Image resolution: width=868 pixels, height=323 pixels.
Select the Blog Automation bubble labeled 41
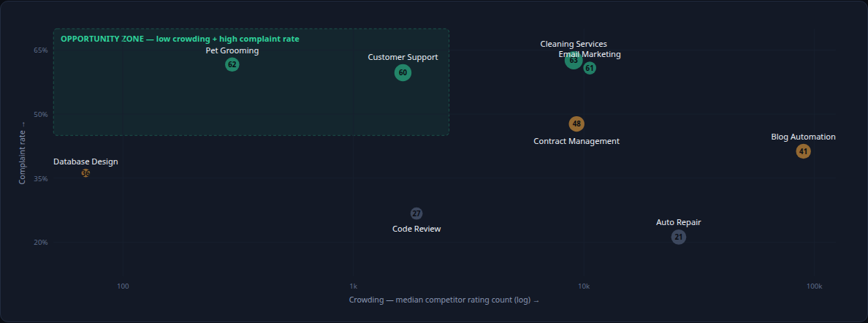tap(803, 151)
